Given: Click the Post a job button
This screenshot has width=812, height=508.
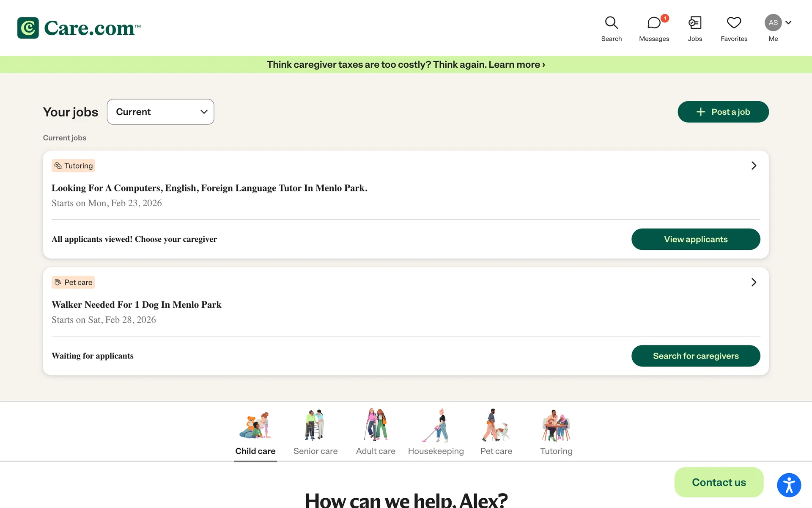Looking at the screenshot, I should [x=723, y=112].
